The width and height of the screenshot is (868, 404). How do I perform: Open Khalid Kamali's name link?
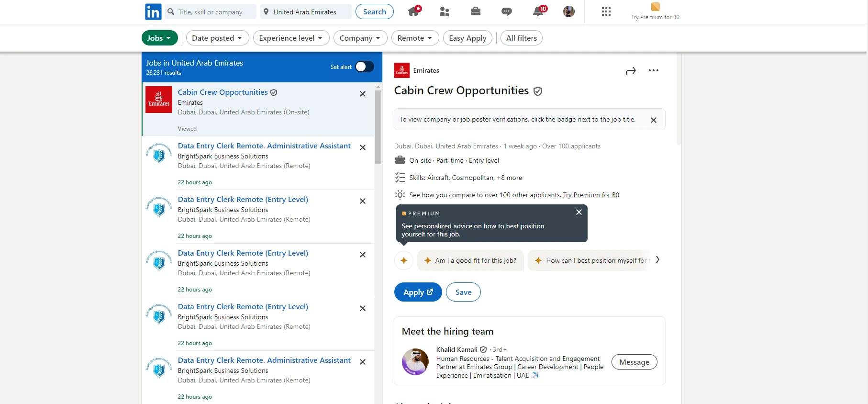pos(456,349)
